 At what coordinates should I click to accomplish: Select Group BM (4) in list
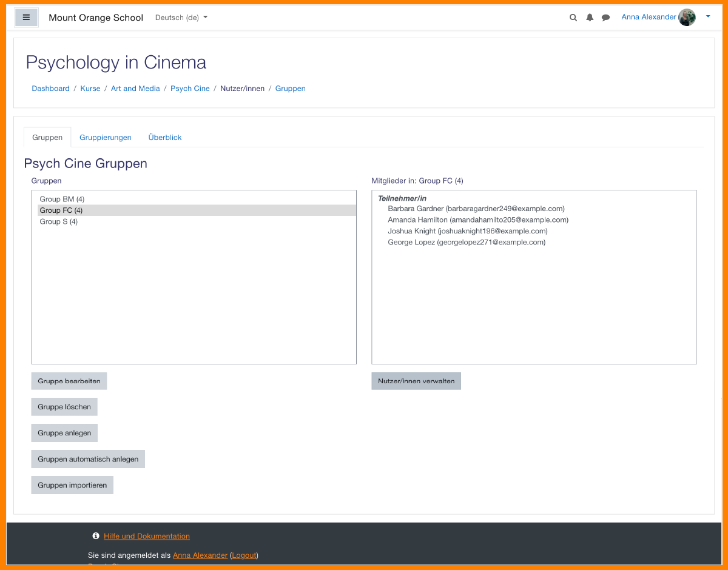(62, 199)
